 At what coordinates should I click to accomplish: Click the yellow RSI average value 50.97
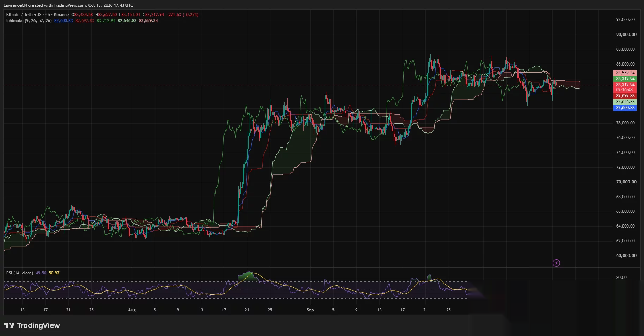tap(54, 273)
